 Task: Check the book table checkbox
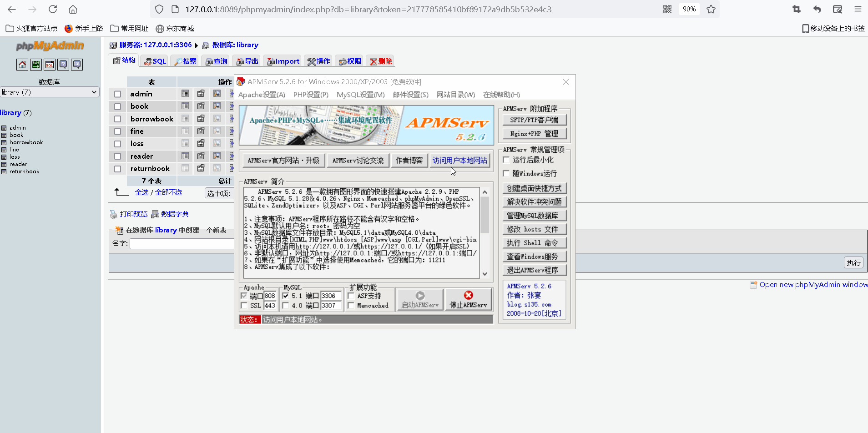118,106
